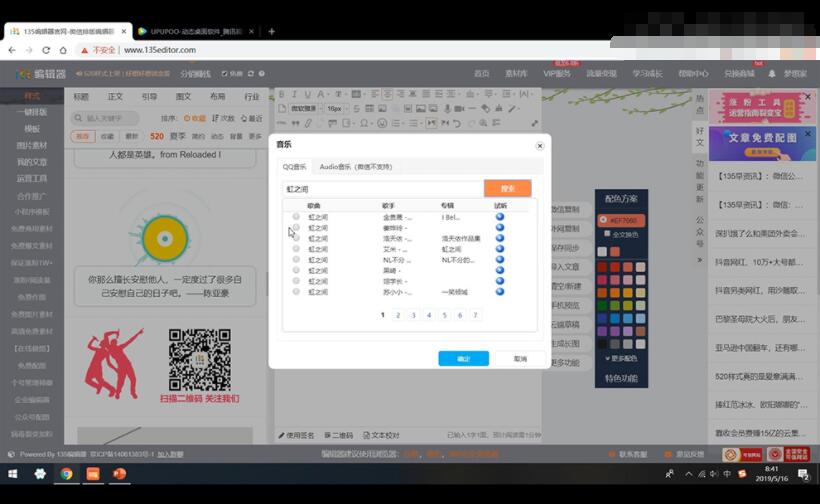The height and width of the screenshot is (504, 820).
Task: Confirm selection with the blue 确定 button
Action: pos(463,359)
